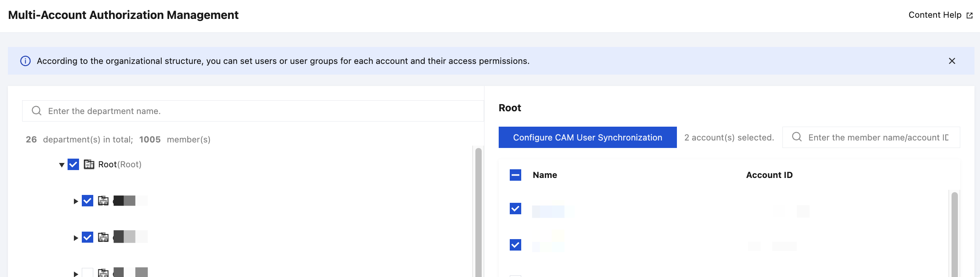Click the second sub-department's folder icon
The image size is (980, 277).
(x=103, y=237)
